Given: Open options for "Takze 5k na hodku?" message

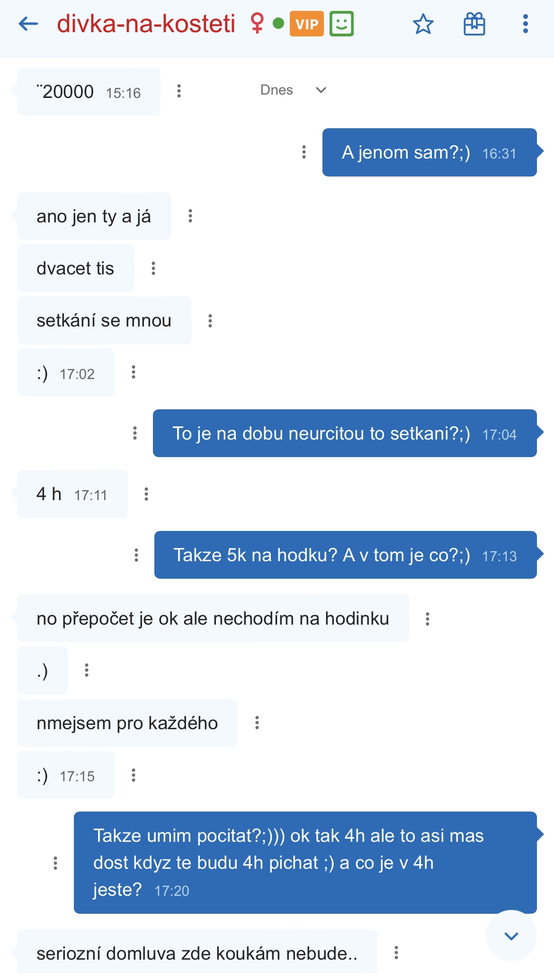Looking at the screenshot, I should click(x=136, y=555).
